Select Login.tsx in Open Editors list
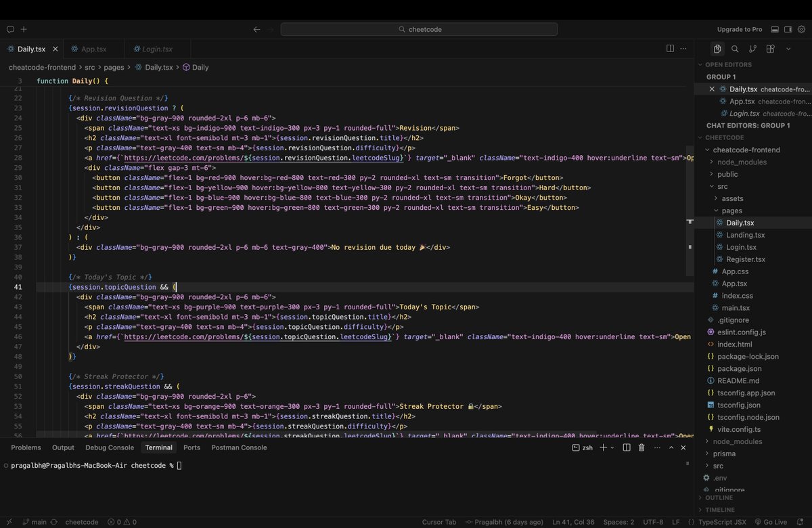The image size is (812, 528). click(744, 113)
